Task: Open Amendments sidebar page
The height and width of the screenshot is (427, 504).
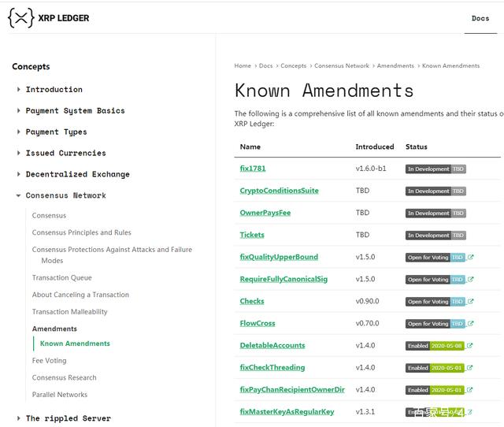Action: coord(54,329)
